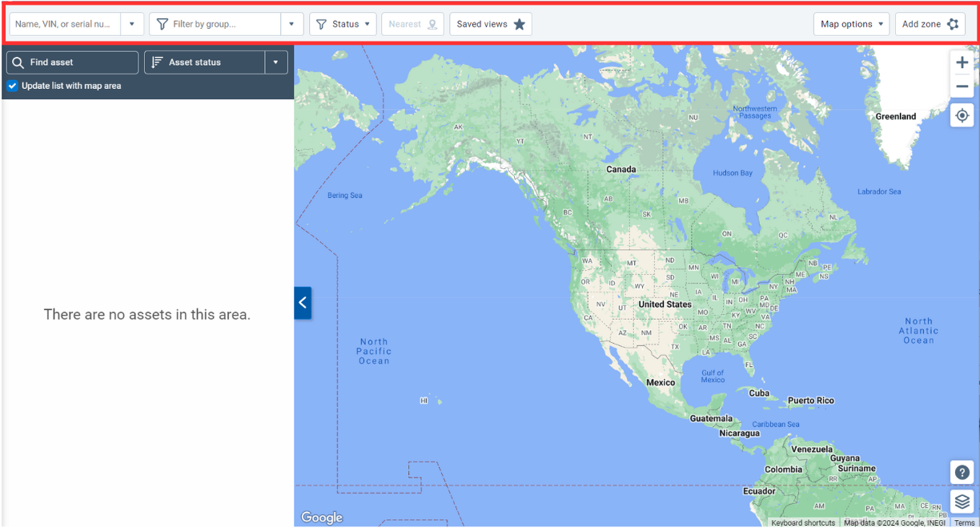
Task: Collapse the asset list panel chevron
Action: point(302,302)
